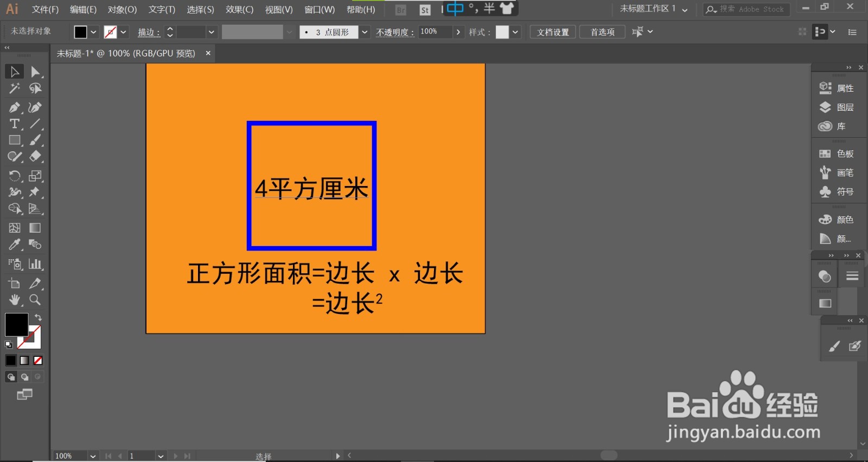Open the 属性 properties panel
868x462 pixels.
(837, 88)
